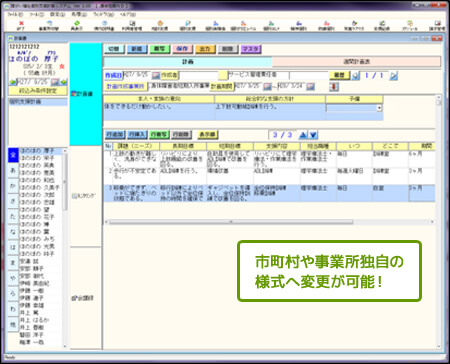Select 井上 はるか in name list
The width and height of the screenshot is (450, 364).
(x=40, y=320)
